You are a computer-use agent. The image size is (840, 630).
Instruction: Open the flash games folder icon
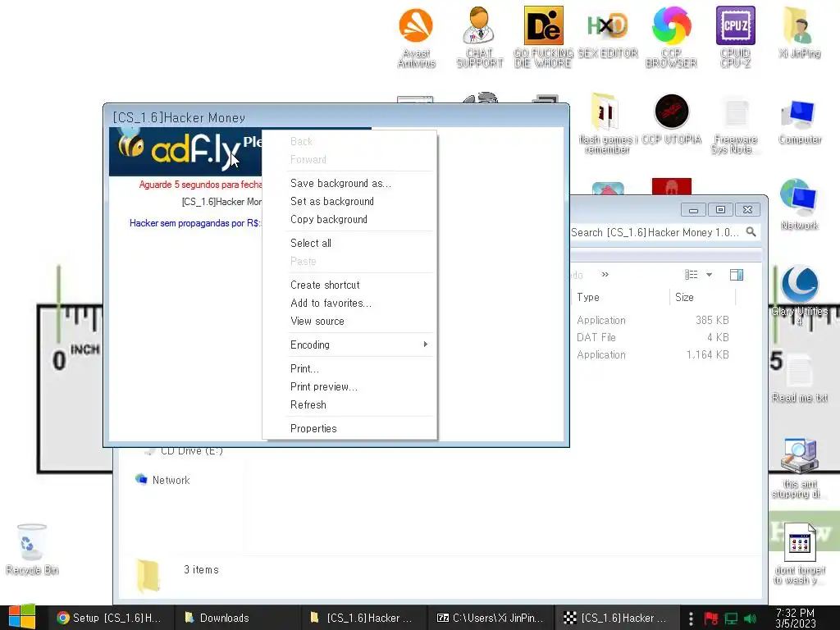608,123
